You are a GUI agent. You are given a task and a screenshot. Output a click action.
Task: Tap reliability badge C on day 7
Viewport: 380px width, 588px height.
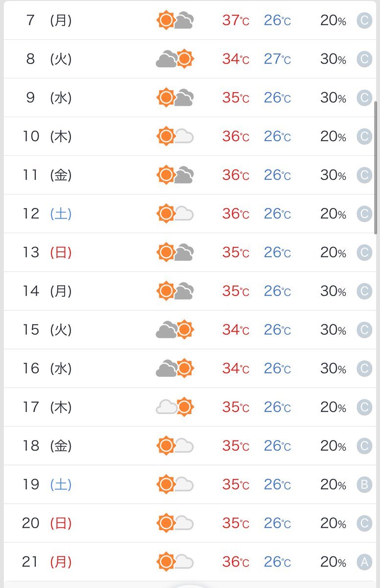pos(364,21)
